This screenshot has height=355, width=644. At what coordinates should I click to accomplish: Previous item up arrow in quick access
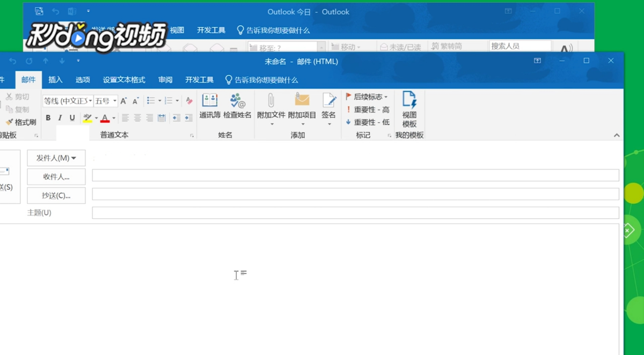(x=46, y=61)
